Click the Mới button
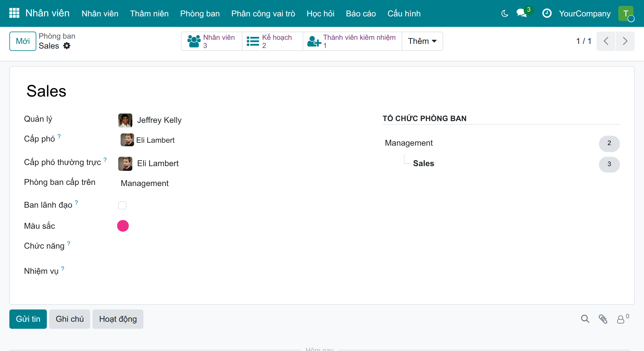 [x=23, y=41]
